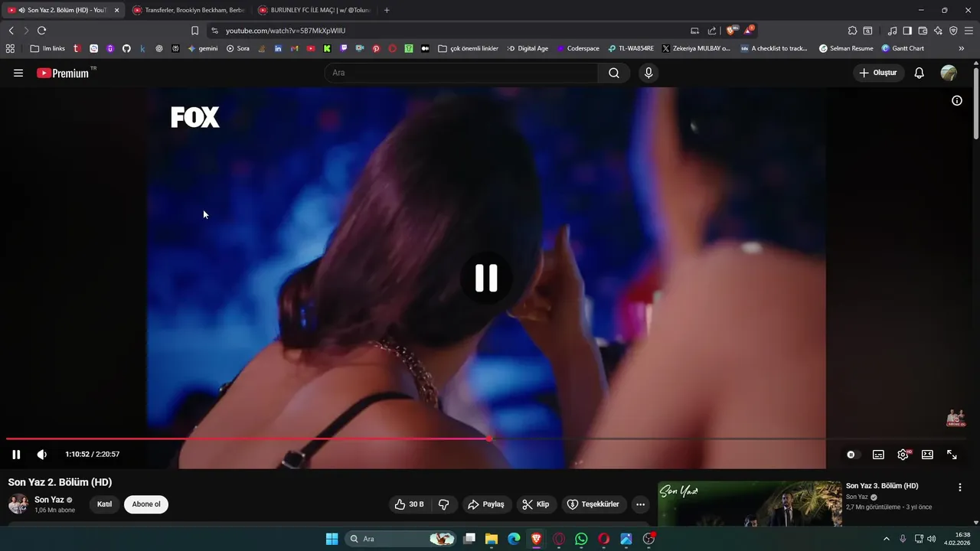Image resolution: width=980 pixels, height=551 pixels.
Task: Toggle the browser sidebar panel
Action: tap(907, 31)
